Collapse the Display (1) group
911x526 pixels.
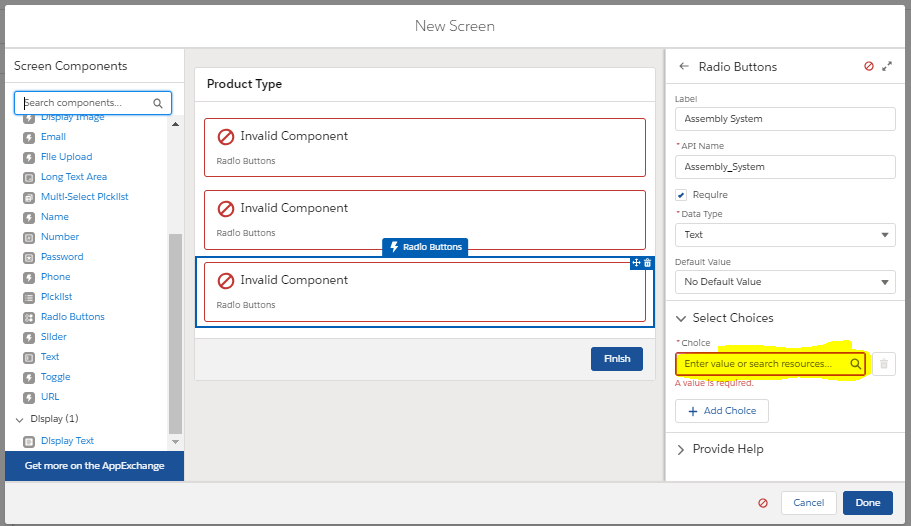[19, 419]
